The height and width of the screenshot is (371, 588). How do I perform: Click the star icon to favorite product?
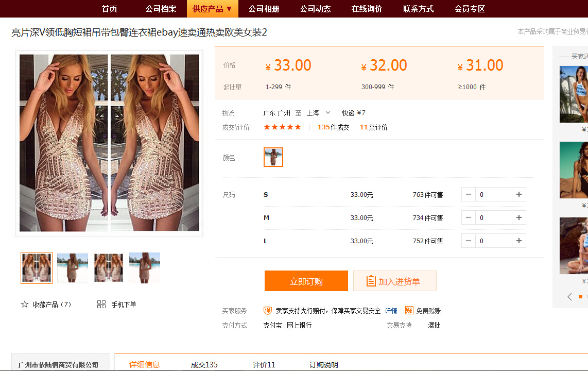[x=24, y=305]
